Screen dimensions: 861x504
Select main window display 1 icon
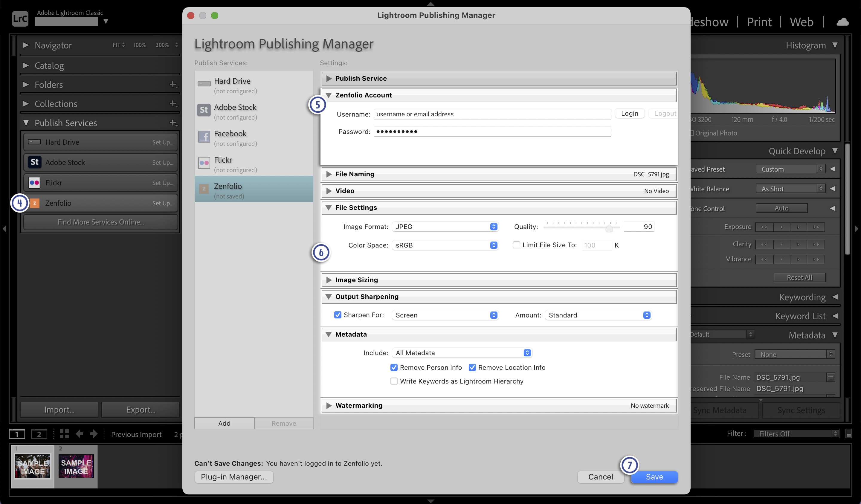tap(17, 434)
